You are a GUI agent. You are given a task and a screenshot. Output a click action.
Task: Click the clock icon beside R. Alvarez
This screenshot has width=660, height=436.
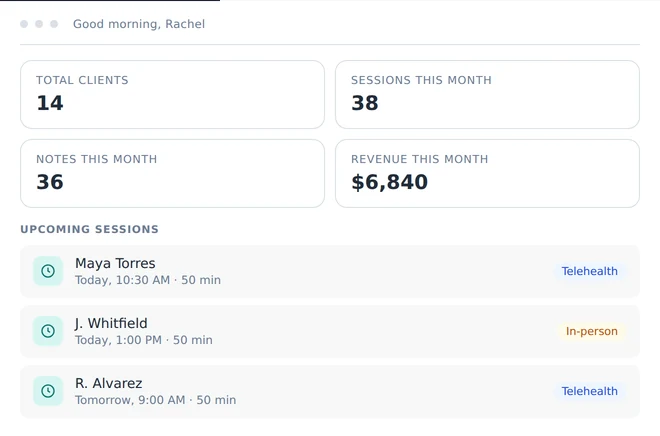(x=48, y=391)
